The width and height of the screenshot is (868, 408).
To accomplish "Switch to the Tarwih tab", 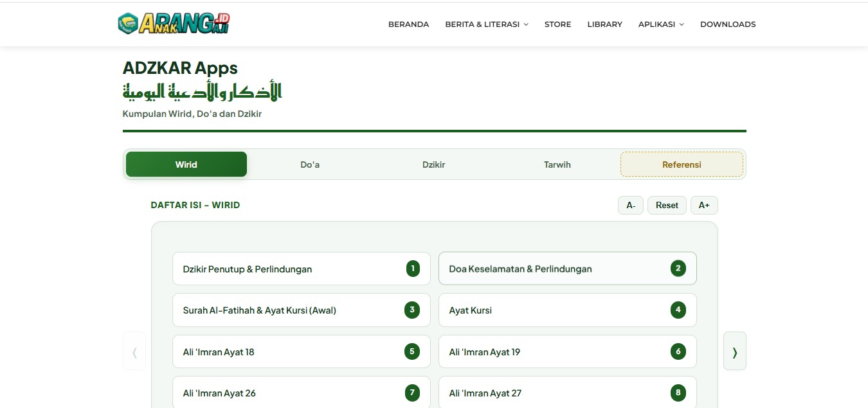I will (557, 164).
